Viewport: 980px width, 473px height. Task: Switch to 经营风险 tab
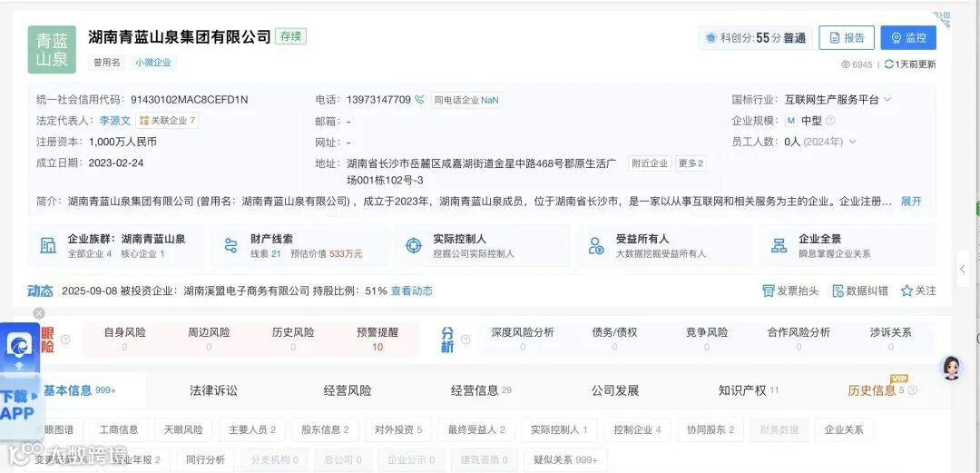pyautogui.click(x=348, y=390)
